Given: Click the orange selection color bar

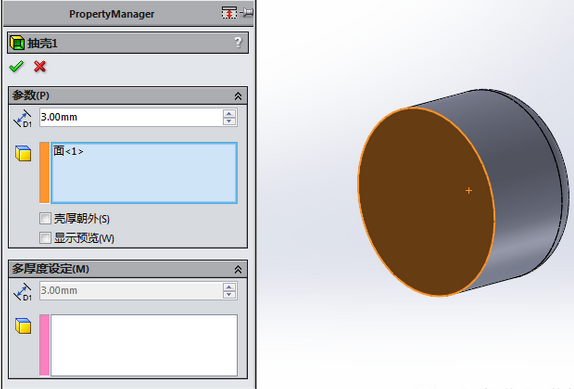Looking at the screenshot, I should [x=44, y=172].
